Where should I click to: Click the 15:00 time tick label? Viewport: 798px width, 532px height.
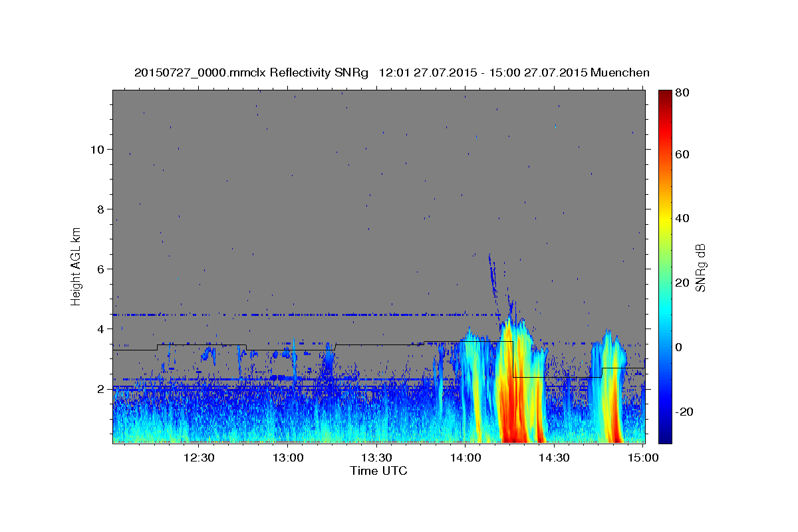642,458
